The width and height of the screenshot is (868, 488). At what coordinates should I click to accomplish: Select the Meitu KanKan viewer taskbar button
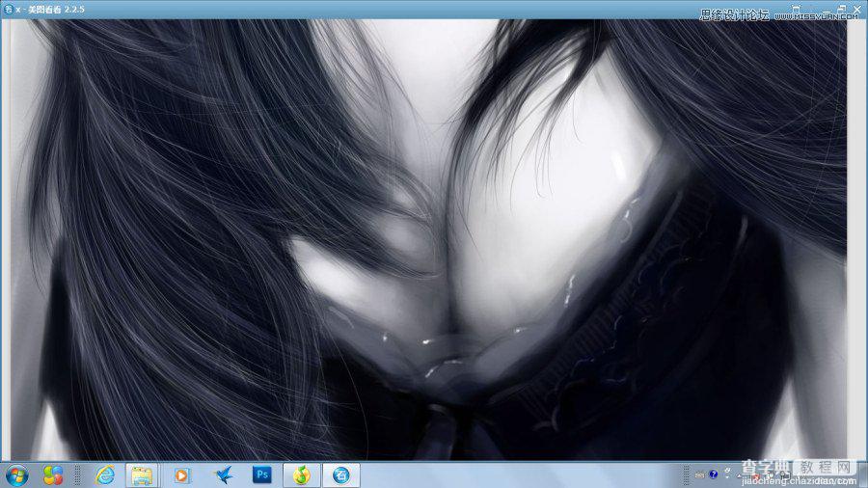(x=341, y=475)
